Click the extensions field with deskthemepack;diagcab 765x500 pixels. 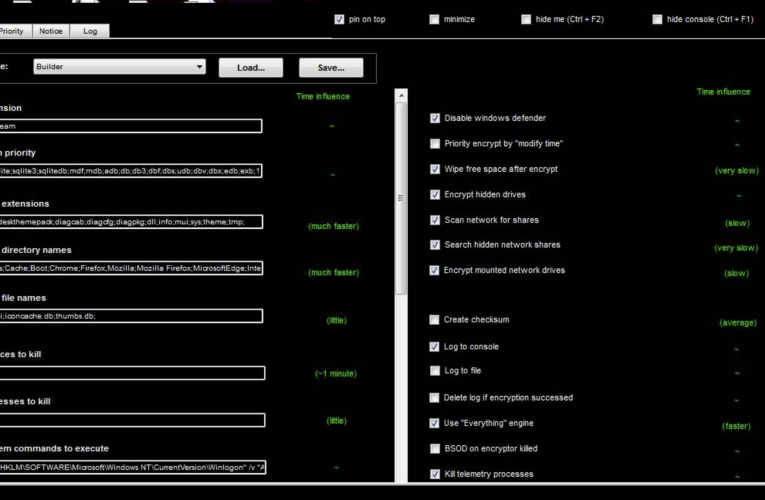click(x=131, y=222)
